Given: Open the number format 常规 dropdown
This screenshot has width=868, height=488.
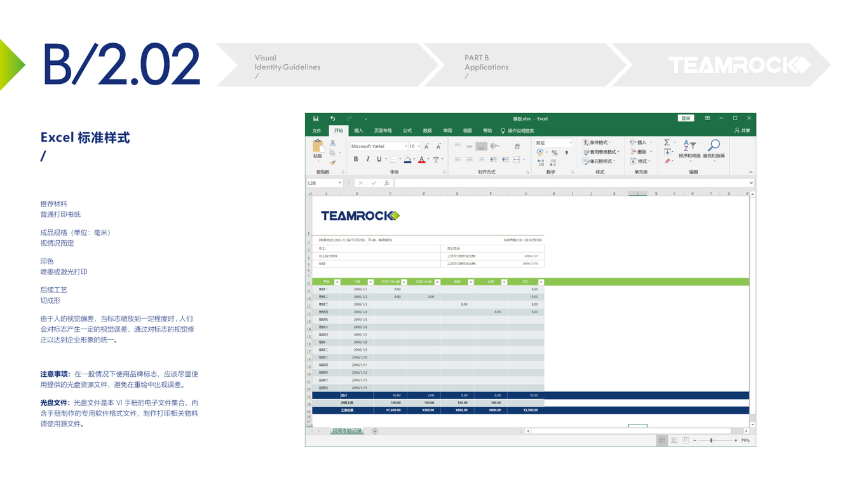Looking at the screenshot, I should (570, 143).
